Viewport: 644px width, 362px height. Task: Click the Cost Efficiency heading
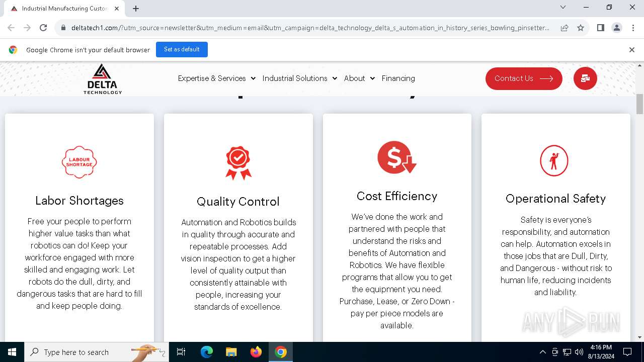point(397,196)
